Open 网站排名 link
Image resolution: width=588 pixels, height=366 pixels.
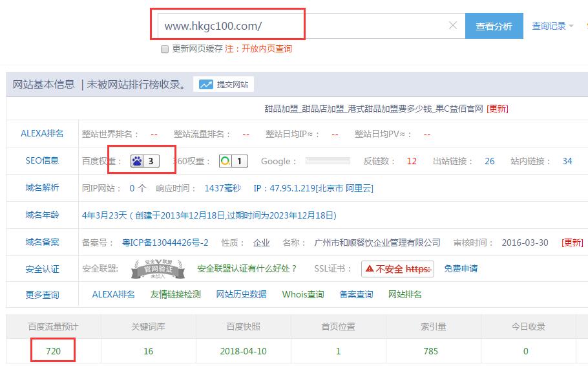[x=404, y=294]
